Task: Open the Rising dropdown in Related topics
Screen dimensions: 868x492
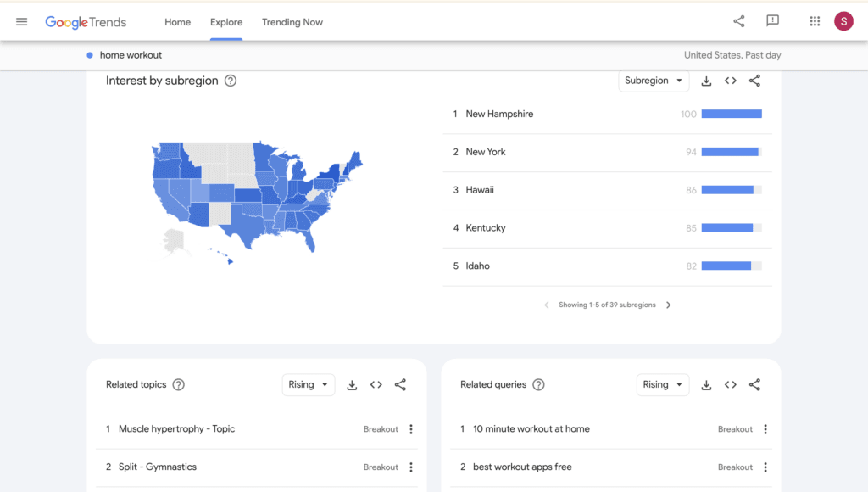Action: 309,384
